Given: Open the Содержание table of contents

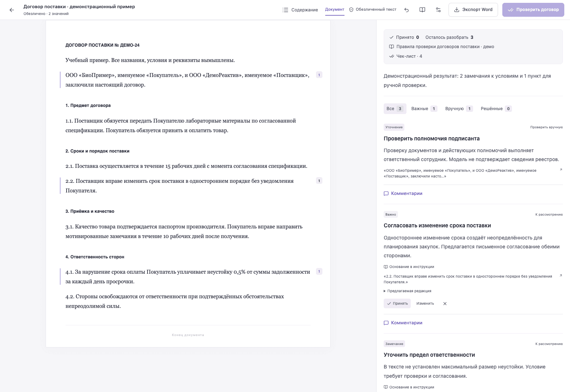Looking at the screenshot, I should (300, 10).
